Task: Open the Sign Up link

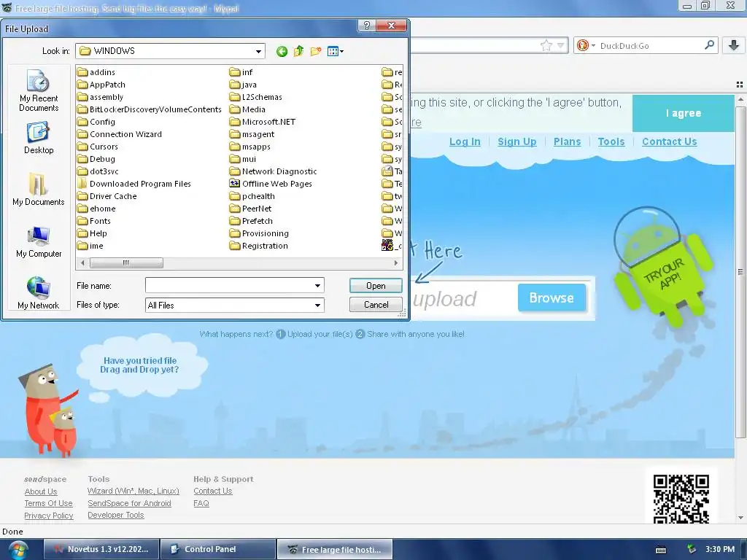Action: tap(517, 141)
